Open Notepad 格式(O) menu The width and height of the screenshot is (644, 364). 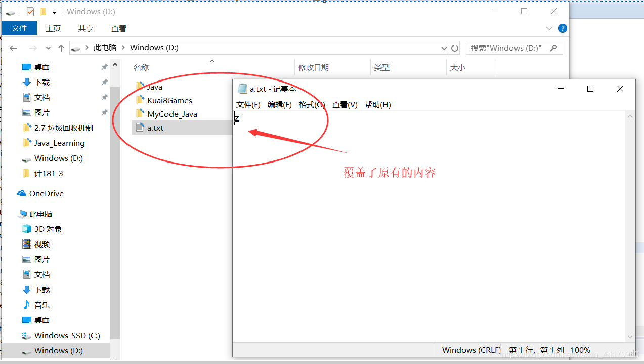click(312, 105)
